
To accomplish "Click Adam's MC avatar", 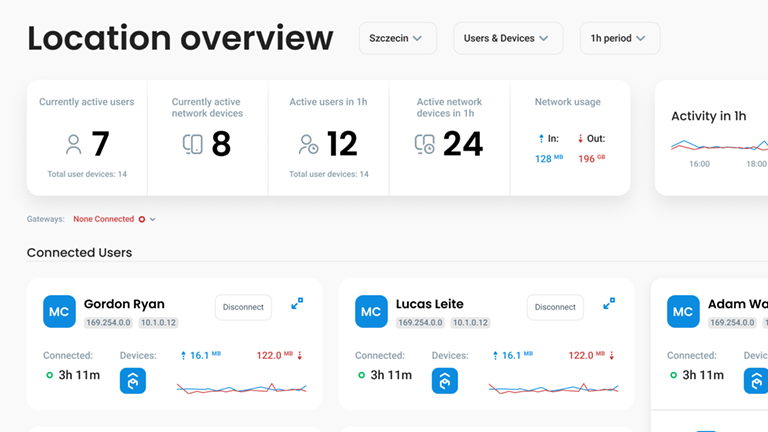I will tap(683, 311).
